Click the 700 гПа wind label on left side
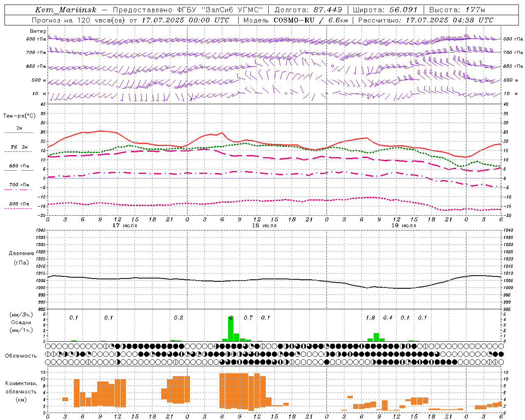Screen dimensions: 525x420 [x=36, y=52]
